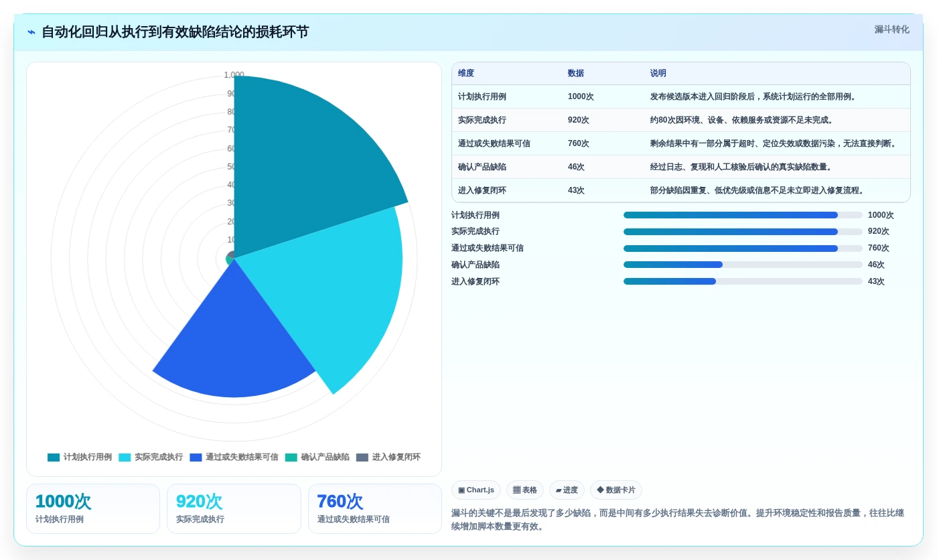This screenshot has height=560, width=937.
Task: Click the 1000次 table cell
Action: tap(581, 97)
